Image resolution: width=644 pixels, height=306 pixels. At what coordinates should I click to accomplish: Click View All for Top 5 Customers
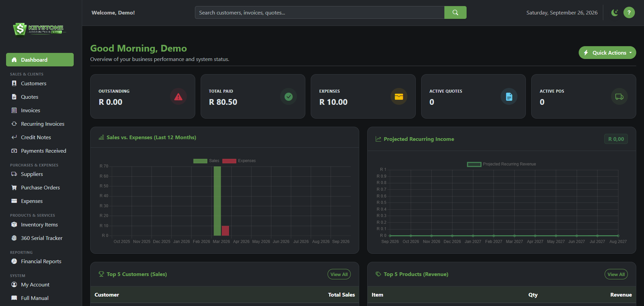pyautogui.click(x=339, y=274)
